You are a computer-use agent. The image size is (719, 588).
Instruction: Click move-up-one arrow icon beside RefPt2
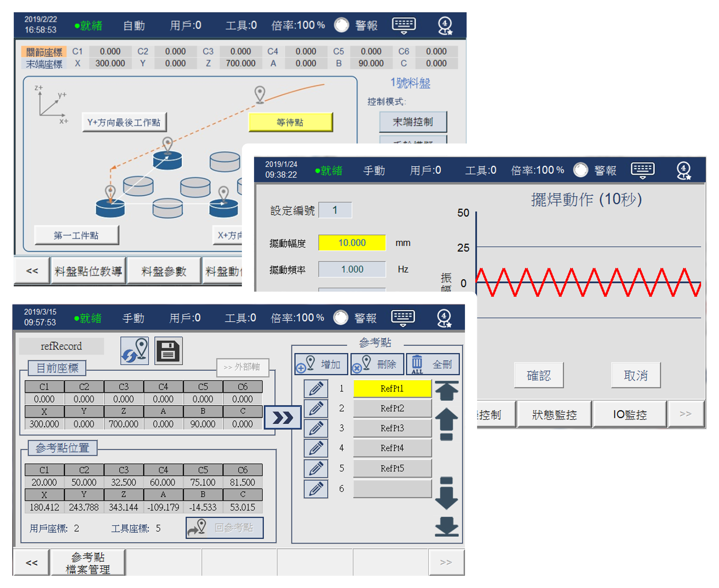(x=446, y=423)
